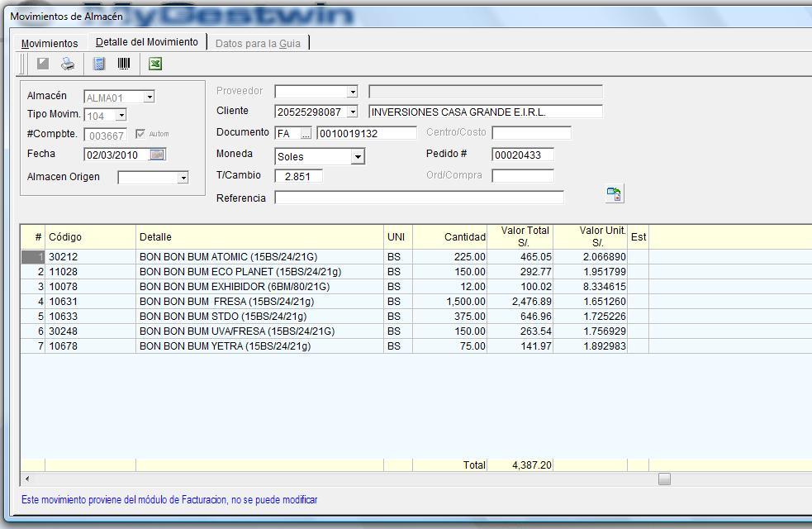Click the T/Cambio field showing 2.851
This screenshot has height=529, width=812.
(x=298, y=176)
